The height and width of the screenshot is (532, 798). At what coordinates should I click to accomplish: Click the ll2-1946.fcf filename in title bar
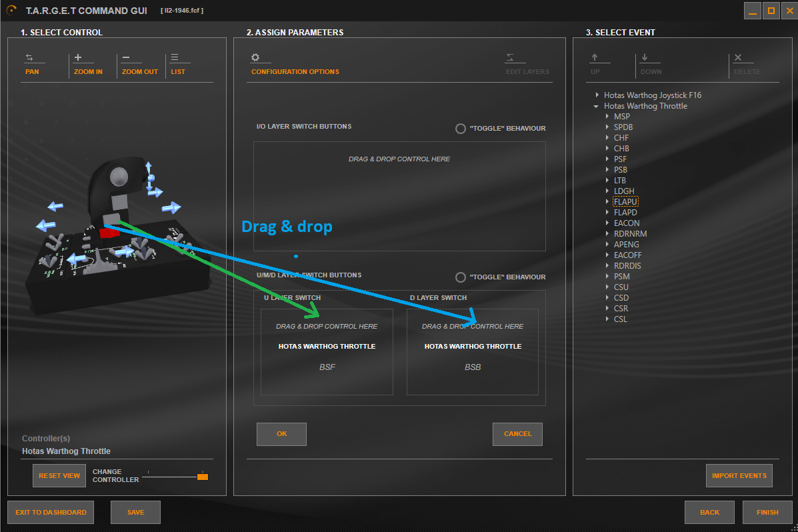[182, 11]
